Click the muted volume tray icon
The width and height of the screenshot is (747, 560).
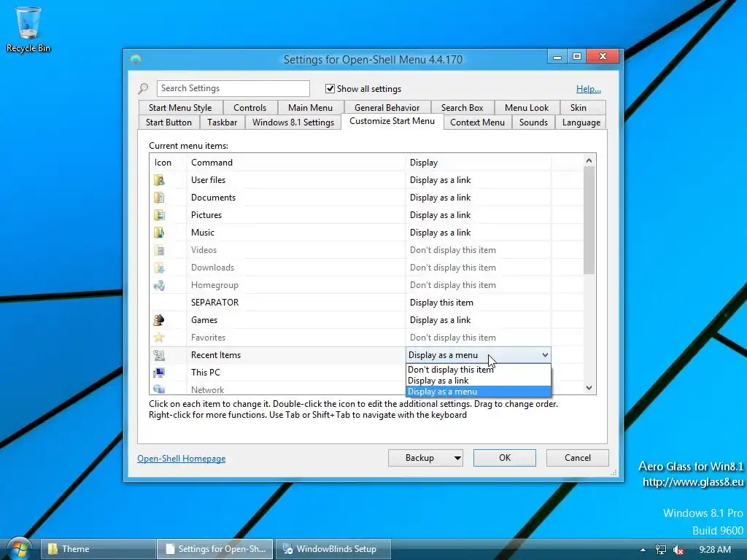point(678,550)
